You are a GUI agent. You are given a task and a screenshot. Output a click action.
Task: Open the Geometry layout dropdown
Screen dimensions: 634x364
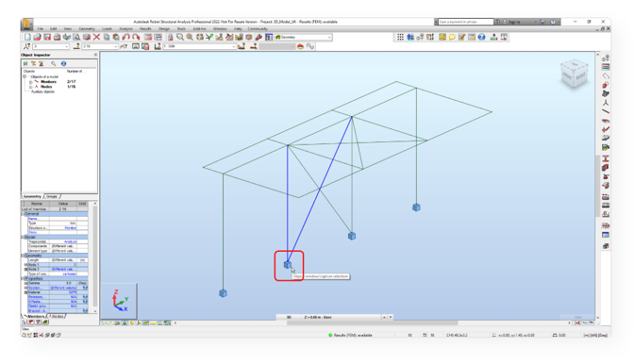[x=304, y=37]
